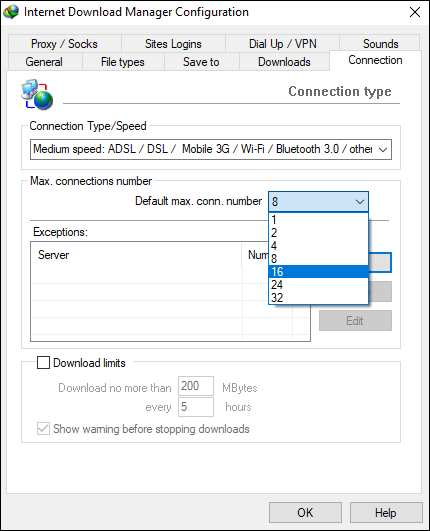Enable the Download limits checkbox
The width and height of the screenshot is (430, 531).
(43, 363)
